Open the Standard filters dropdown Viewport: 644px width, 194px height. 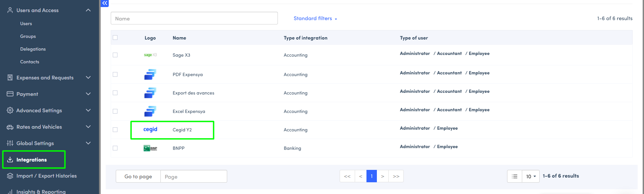(x=315, y=18)
